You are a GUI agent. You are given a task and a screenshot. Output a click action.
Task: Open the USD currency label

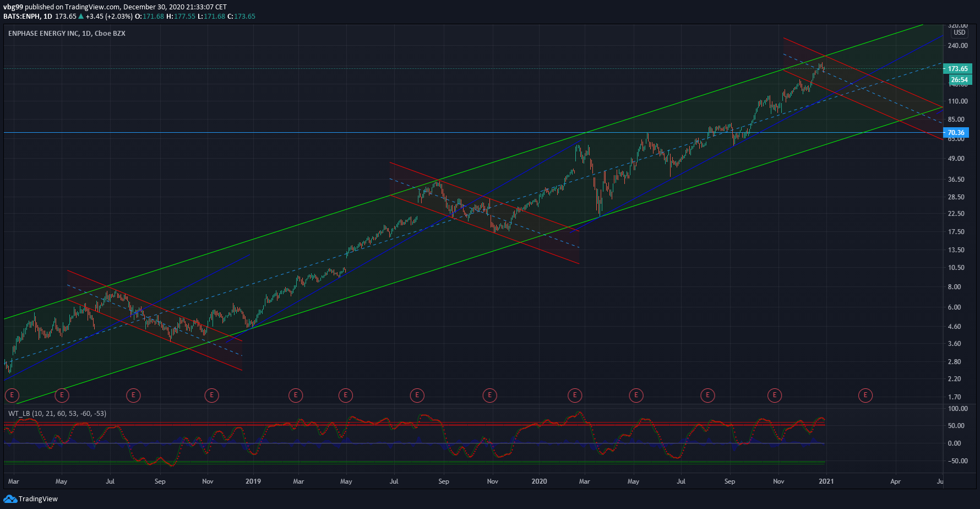pos(960,33)
